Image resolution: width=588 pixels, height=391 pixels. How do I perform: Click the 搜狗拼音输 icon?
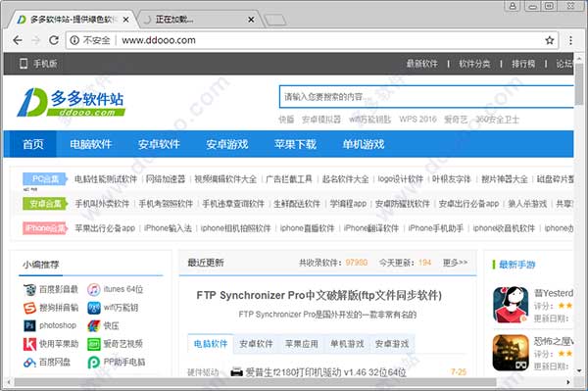tap(29, 308)
